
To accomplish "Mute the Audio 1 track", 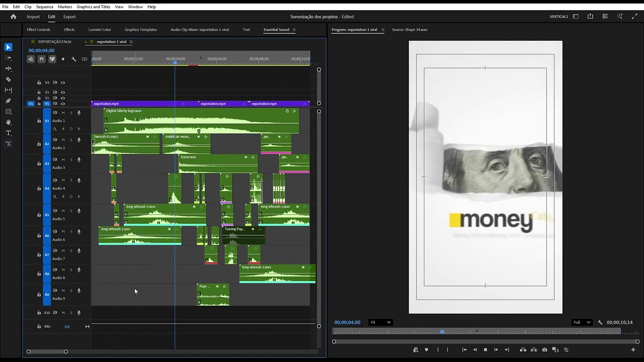I will [x=63, y=113].
